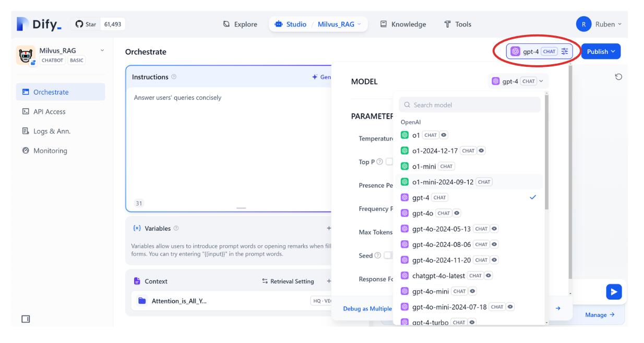Open the Knowledge tab
This screenshot has width=644, height=343.
click(402, 25)
